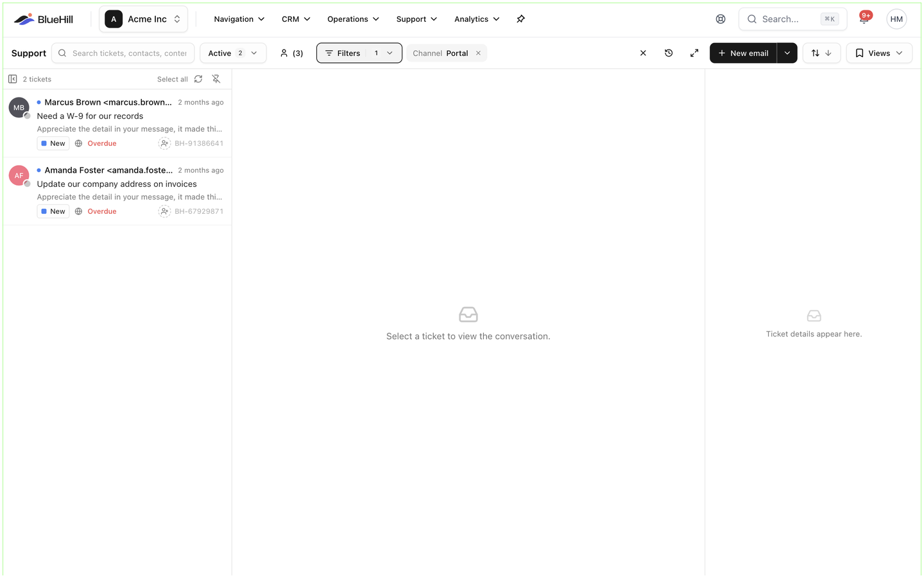Expand the Filters dropdown

coord(359,53)
